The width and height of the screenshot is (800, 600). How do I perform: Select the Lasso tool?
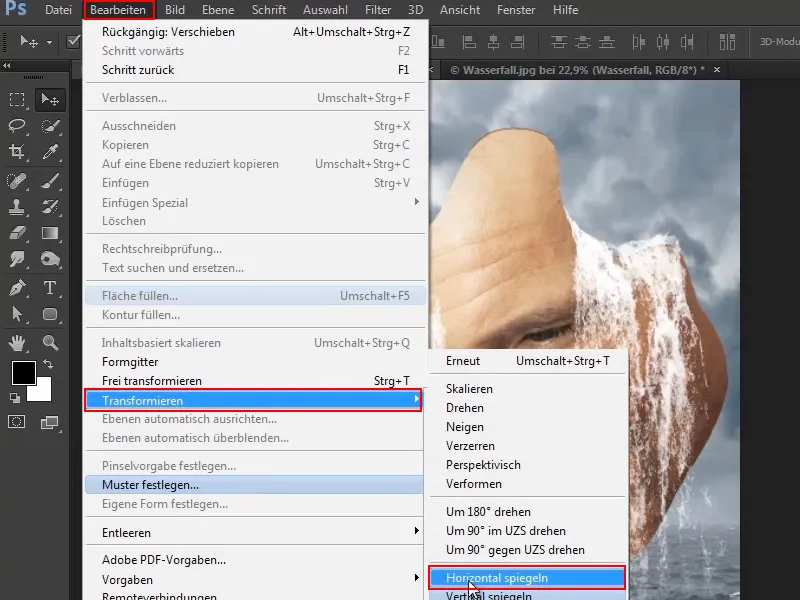pyautogui.click(x=17, y=126)
